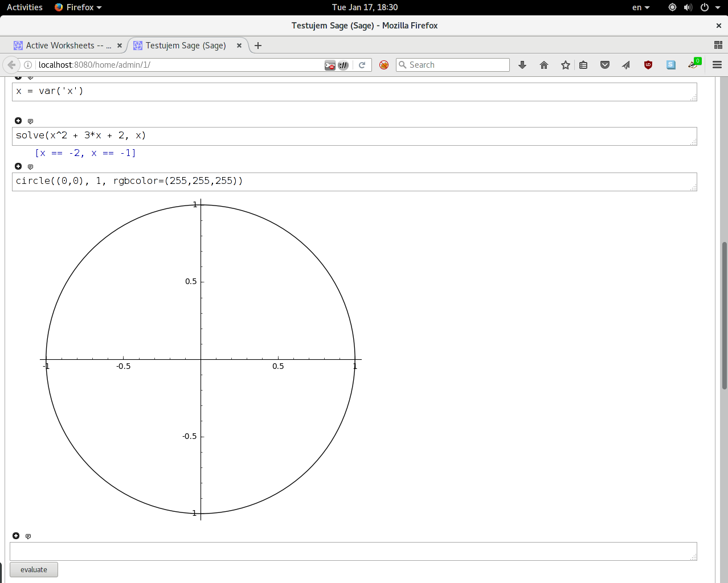Expand the Firefox application menu
Screen dimensions: 728x583
(78, 7)
